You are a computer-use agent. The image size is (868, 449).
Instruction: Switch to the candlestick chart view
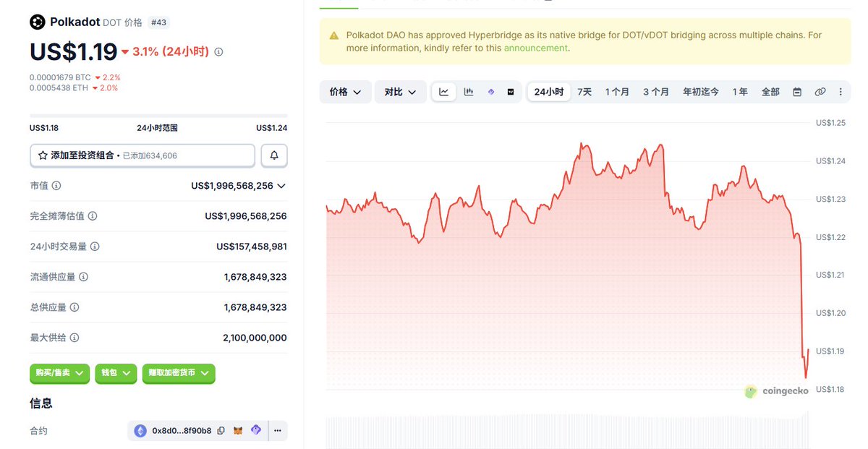click(x=468, y=92)
